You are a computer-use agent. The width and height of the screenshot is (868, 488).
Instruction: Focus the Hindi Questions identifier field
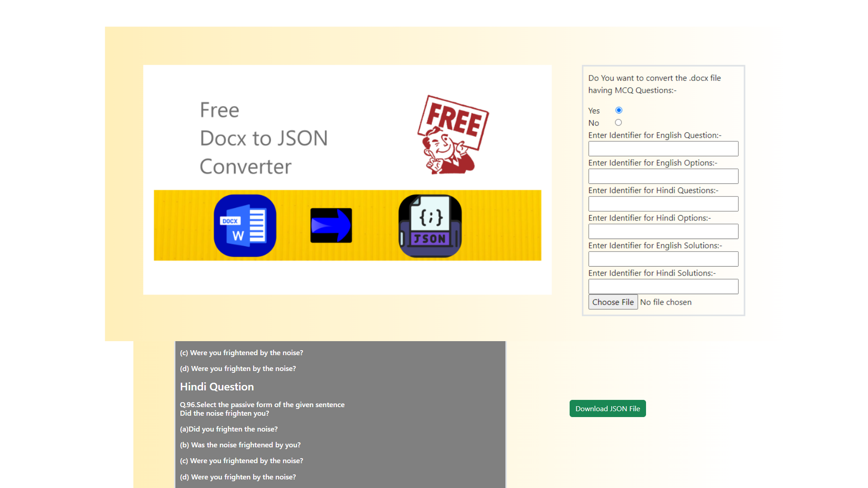[x=663, y=204]
